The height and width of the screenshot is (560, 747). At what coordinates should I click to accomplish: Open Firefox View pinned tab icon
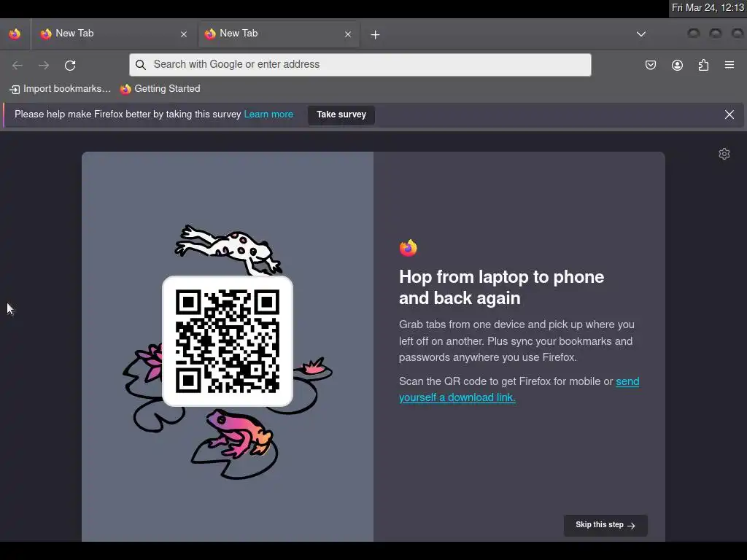(x=15, y=34)
